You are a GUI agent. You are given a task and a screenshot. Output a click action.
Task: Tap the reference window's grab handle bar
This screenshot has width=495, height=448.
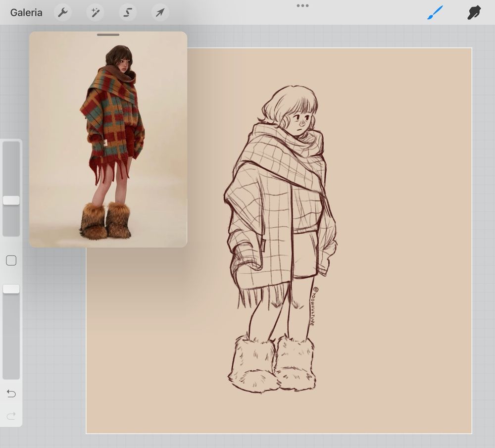[x=108, y=35]
